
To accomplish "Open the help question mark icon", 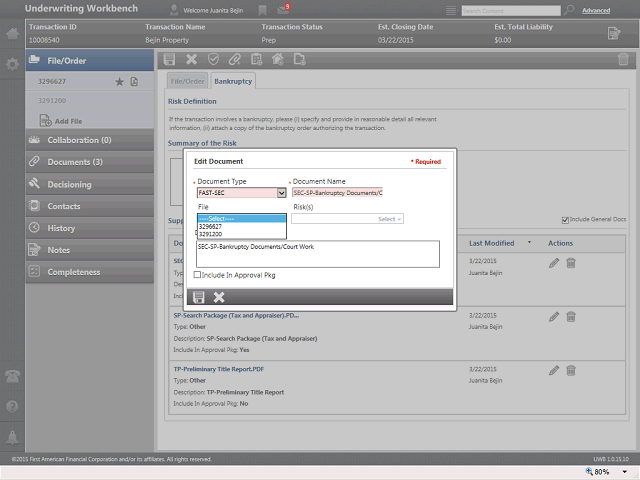I will pyautogui.click(x=12, y=407).
